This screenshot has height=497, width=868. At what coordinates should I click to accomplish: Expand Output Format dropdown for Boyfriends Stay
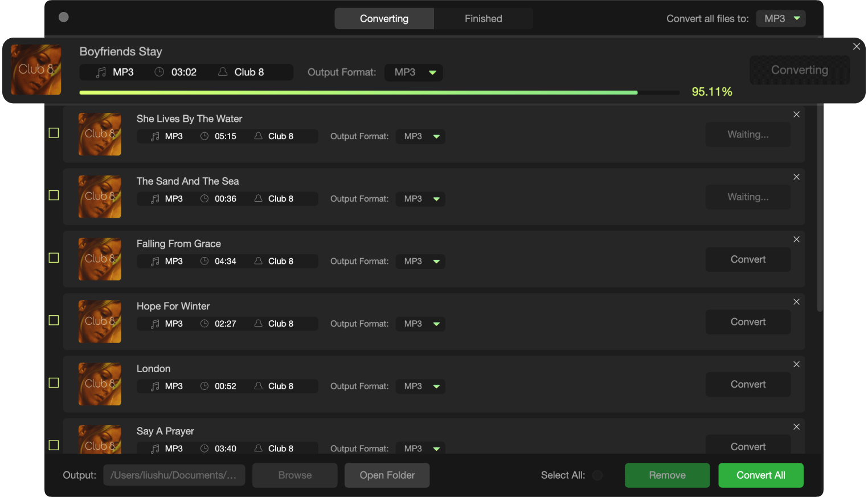tap(414, 72)
